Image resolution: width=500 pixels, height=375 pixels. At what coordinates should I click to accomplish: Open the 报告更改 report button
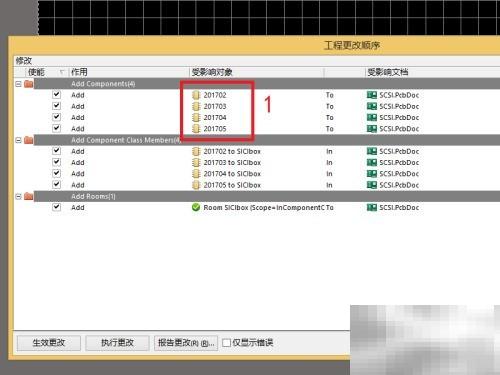tap(186, 343)
